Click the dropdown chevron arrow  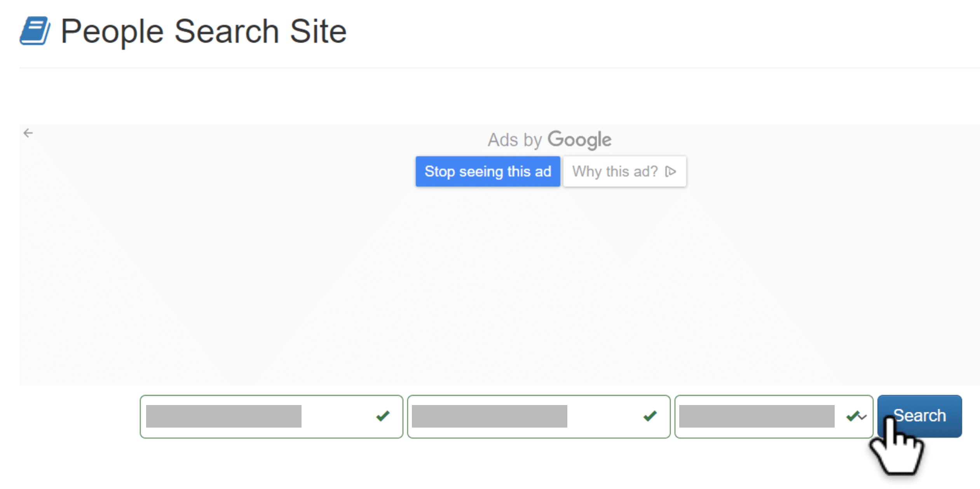(x=863, y=417)
